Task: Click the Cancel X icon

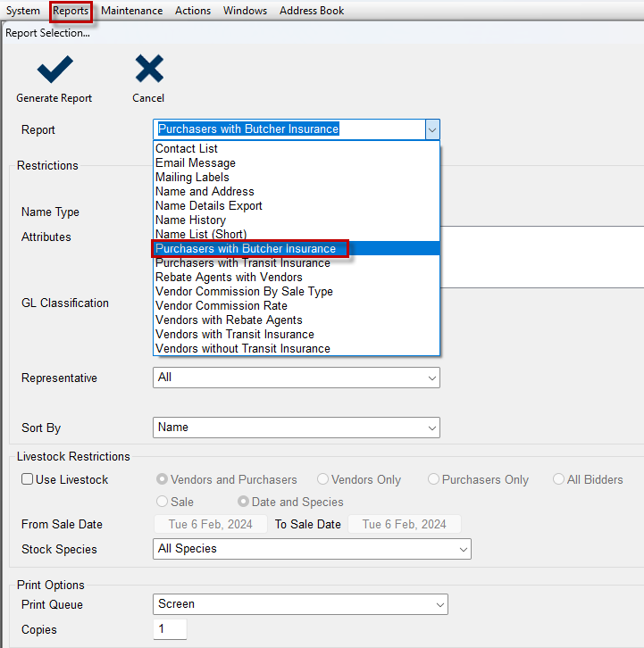Action: 149,69
